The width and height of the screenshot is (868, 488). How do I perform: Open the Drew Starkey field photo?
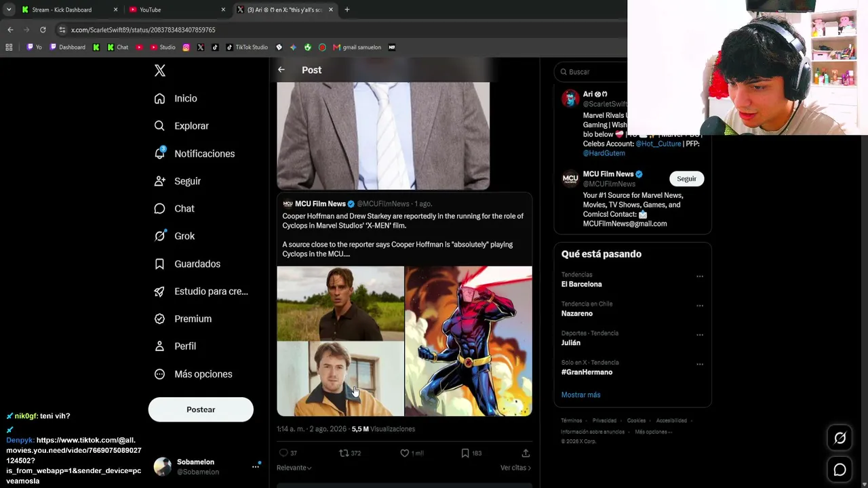340,303
